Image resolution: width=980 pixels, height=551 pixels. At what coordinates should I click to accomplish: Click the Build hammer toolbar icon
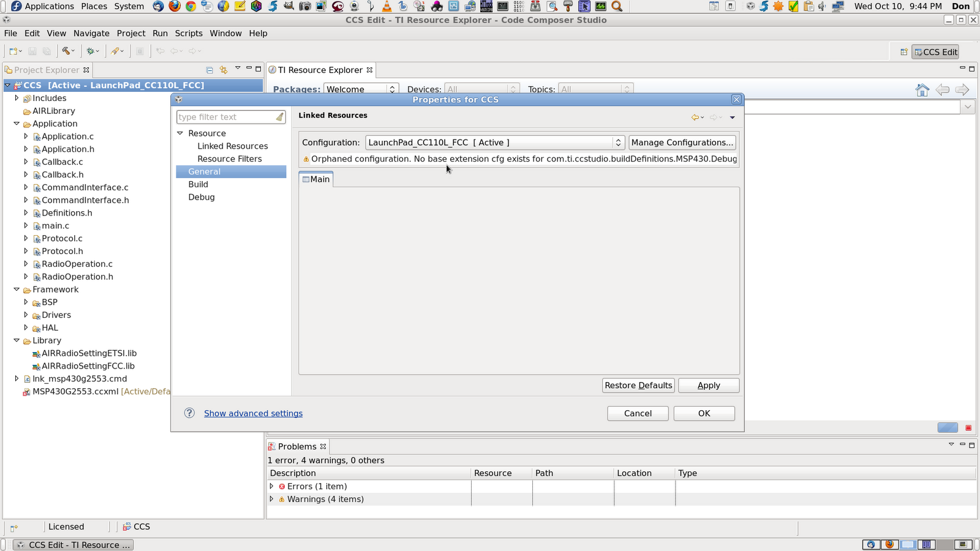click(66, 51)
